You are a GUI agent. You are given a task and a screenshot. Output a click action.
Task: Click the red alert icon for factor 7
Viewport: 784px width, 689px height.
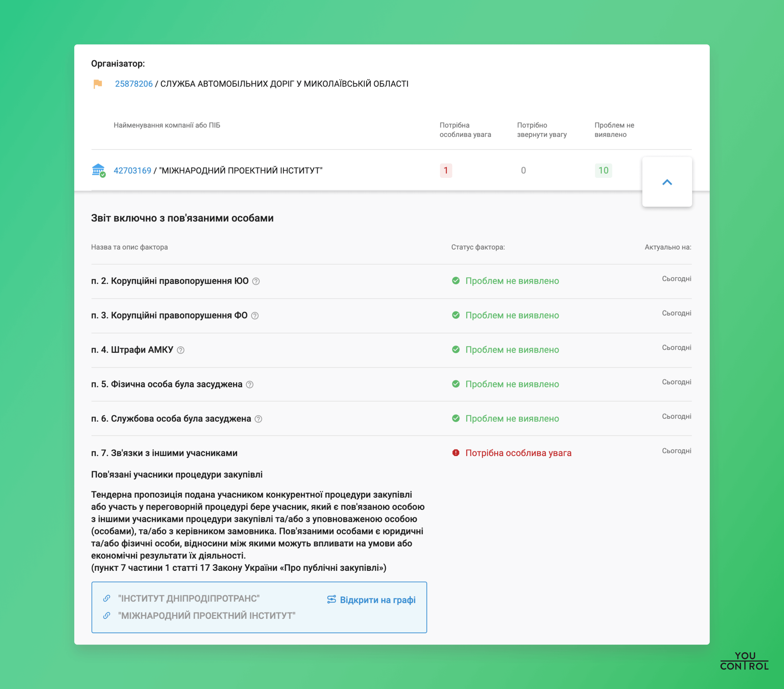(456, 453)
